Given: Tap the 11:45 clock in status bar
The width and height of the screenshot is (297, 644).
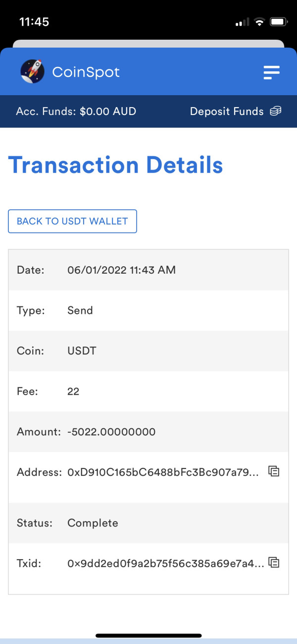Looking at the screenshot, I should pos(34,22).
